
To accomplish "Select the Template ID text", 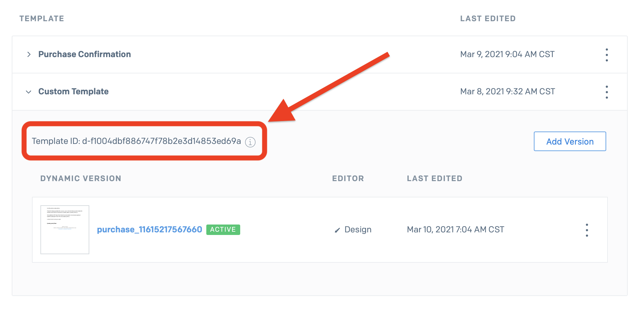I will pos(136,141).
